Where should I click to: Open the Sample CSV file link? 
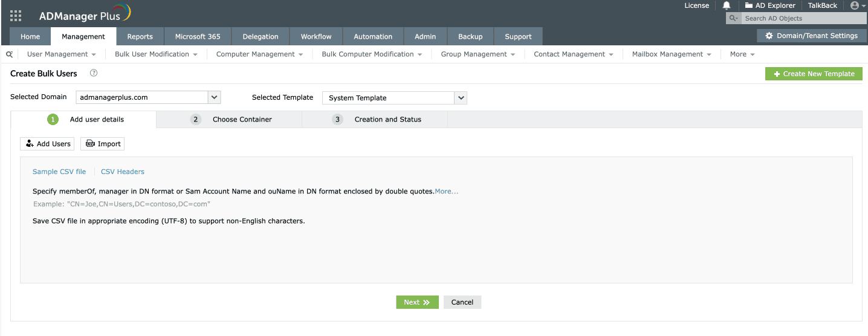pyautogui.click(x=59, y=172)
